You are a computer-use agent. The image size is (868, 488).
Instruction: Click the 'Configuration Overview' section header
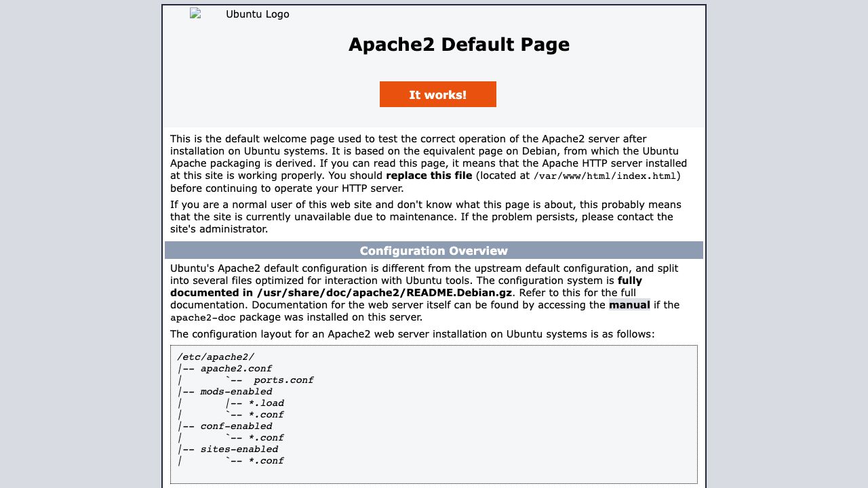point(433,251)
